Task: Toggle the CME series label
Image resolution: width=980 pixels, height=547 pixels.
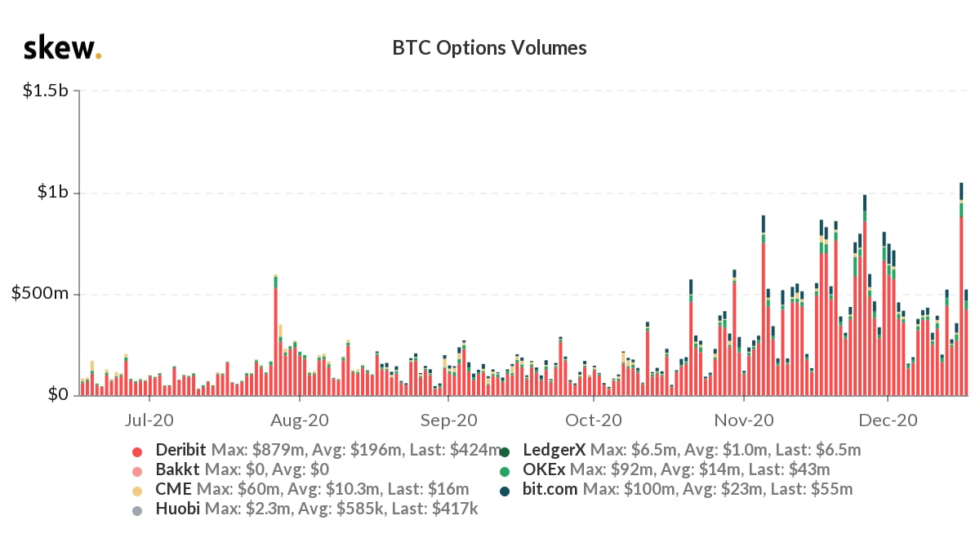Action: pos(169,490)
